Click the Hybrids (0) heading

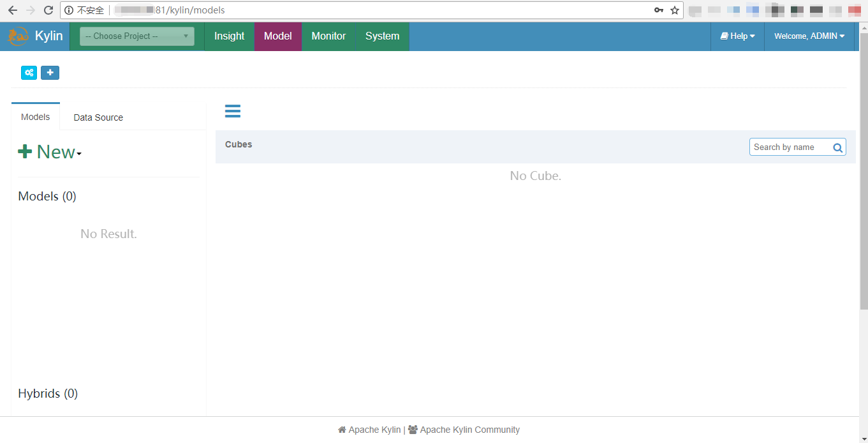coord(48,394)
